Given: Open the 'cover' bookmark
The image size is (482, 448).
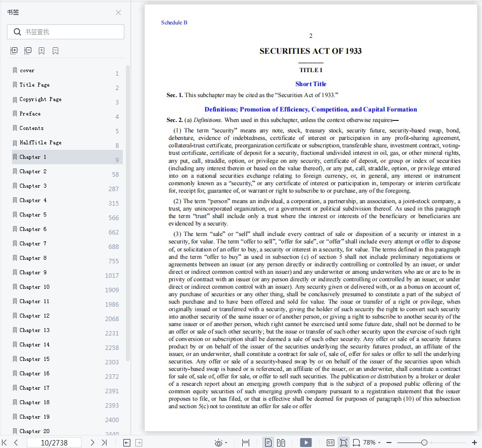Looking at the screenshot, I should [67, 71].
